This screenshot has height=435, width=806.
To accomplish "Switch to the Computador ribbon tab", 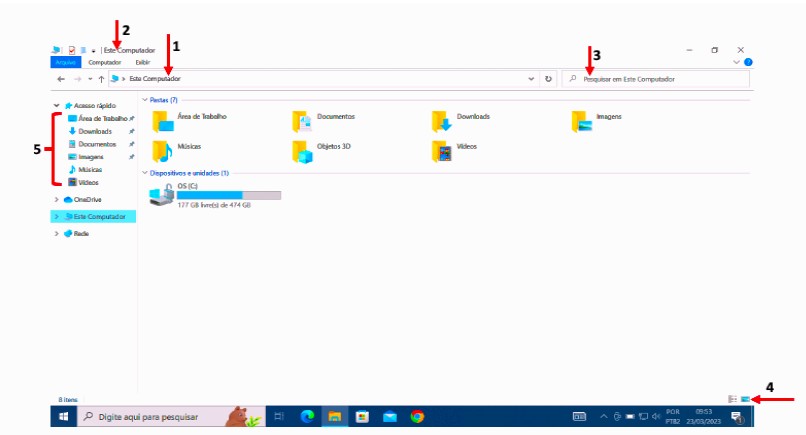I will click(x=105, y=62).
